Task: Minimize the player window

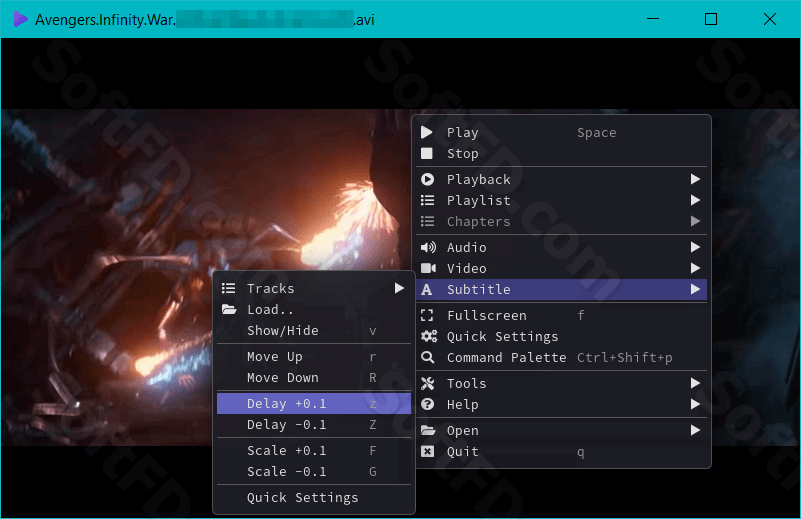Action: (653, 19)
